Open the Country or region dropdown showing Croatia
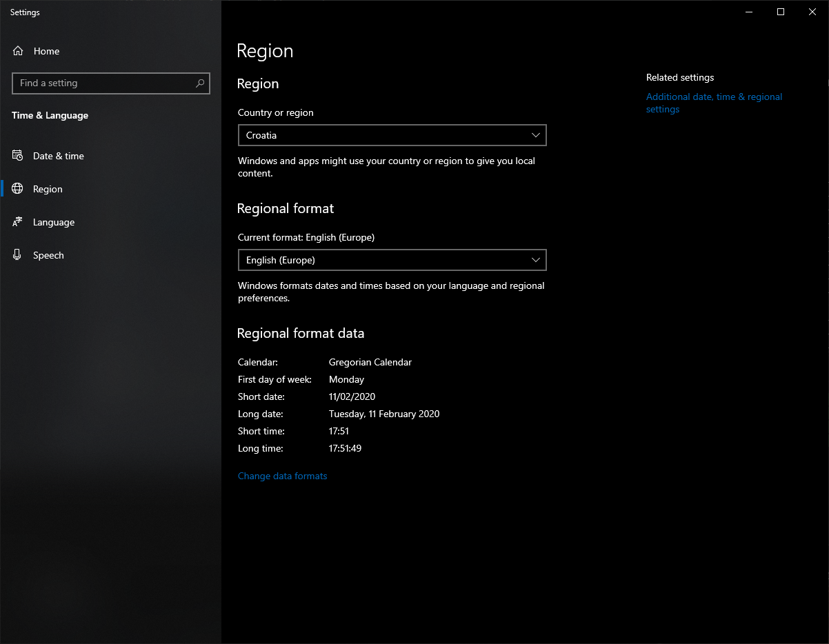The image size is (829, 644). point(392,135)
